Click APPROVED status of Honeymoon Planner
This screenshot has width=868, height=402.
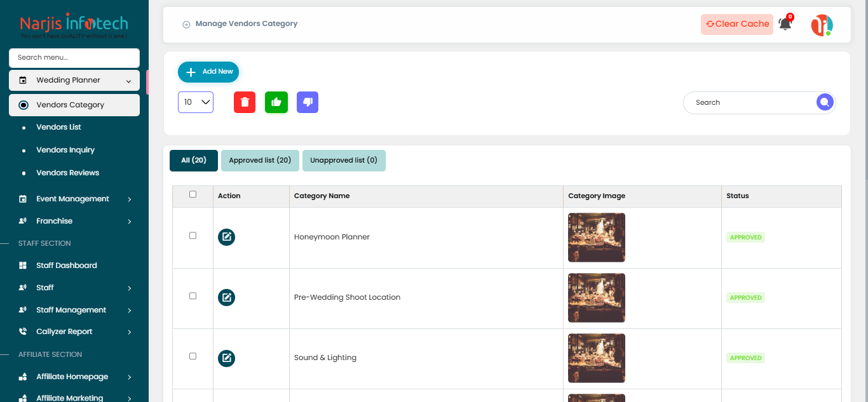(x=746, y=238)
